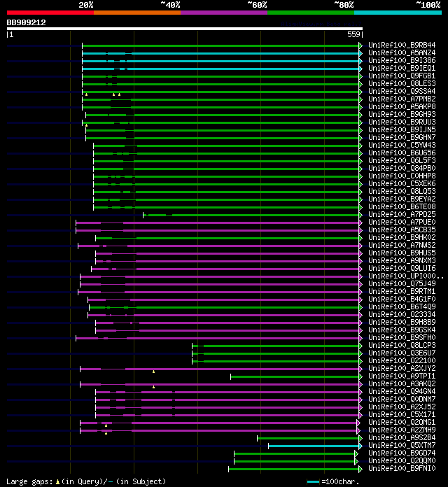Click the white query sequence ruler bar
This screenshot has width=448, height=487.
pyautogui.click(x=185, y=29)
